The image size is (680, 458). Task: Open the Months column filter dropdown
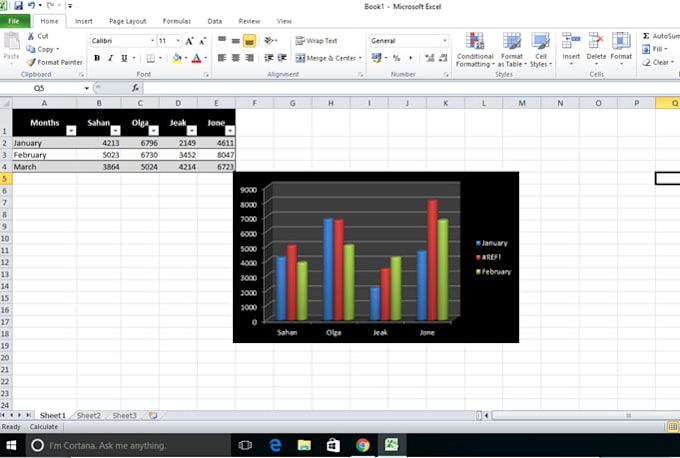click(x=70, y=131)
